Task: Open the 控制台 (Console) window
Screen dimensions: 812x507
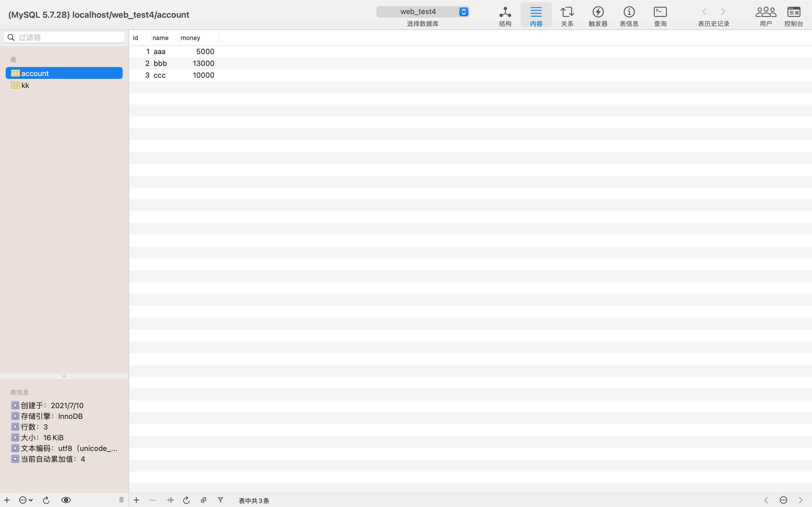Action: [x=794, y=16]
